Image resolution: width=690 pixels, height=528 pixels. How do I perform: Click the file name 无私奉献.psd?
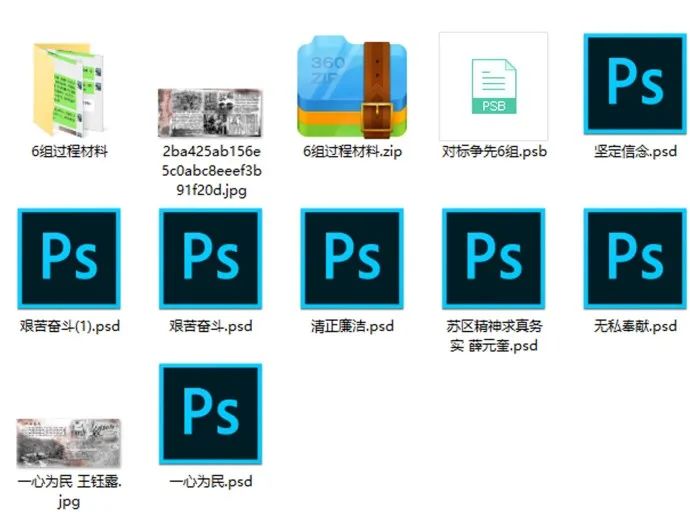(x=635, y=326)
